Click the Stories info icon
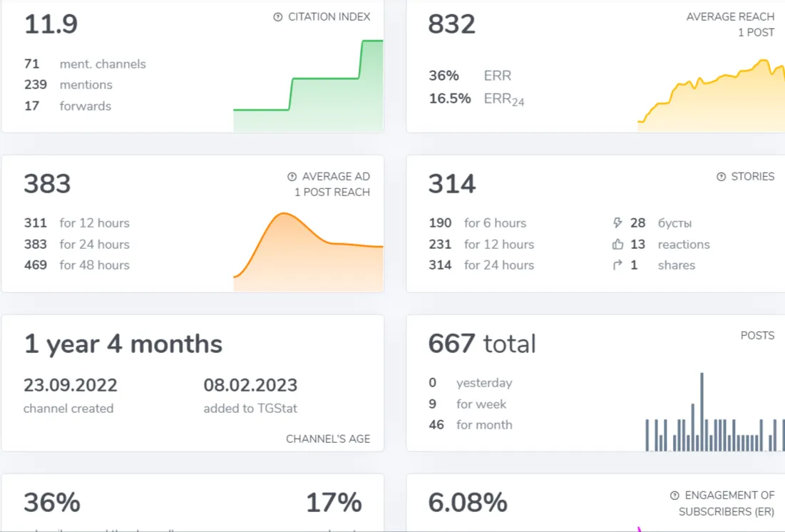 721,176
